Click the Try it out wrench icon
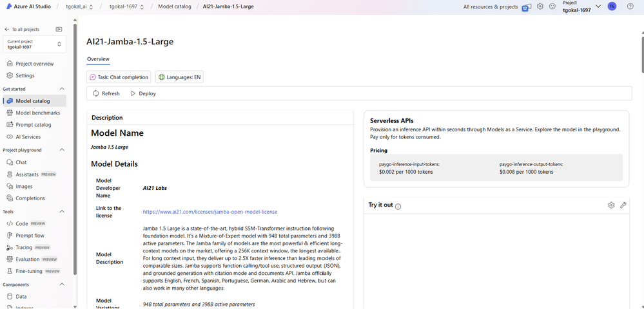Image resolution: width=644 pixels, height=309 pixels. [623, 205]
